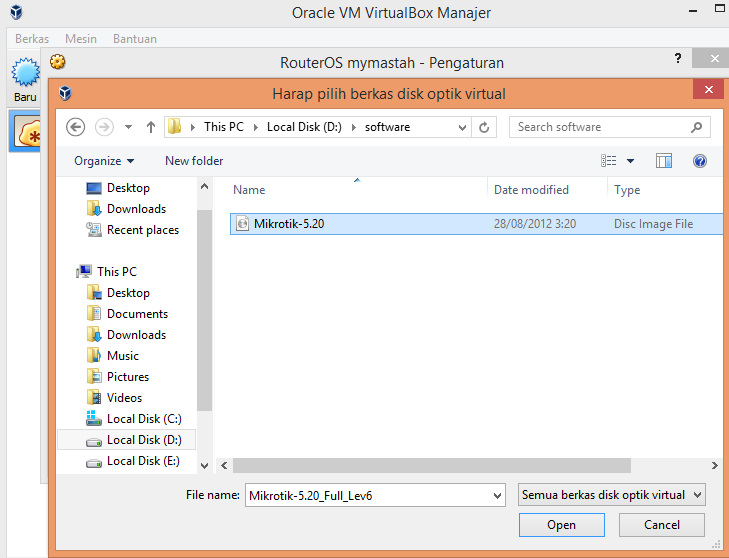Open Pictures under This PC

[x=128, y=377]
